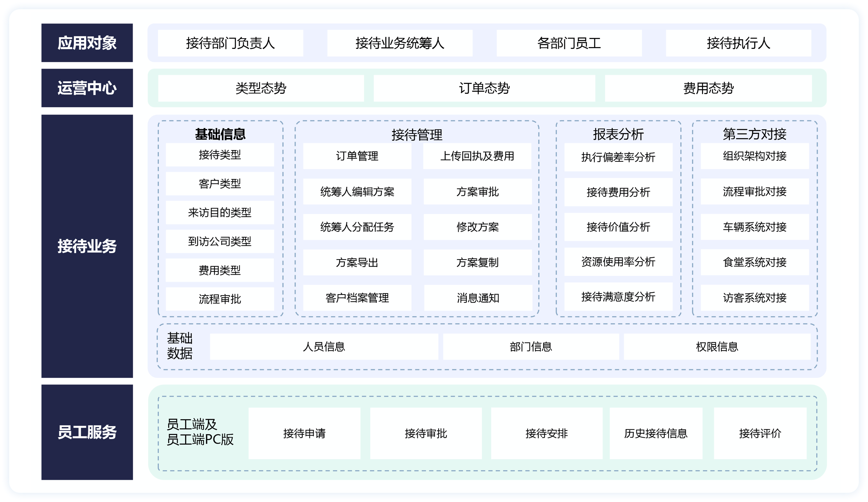Image resolution: width=868 pixels, height=502 pixels.
Task: Open 历史接待信息 block
Action: pyautogui.click(x=656, y=433)
